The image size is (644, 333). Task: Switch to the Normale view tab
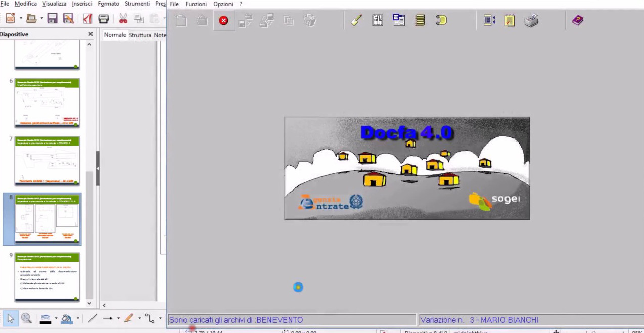[x=115, y=35]
